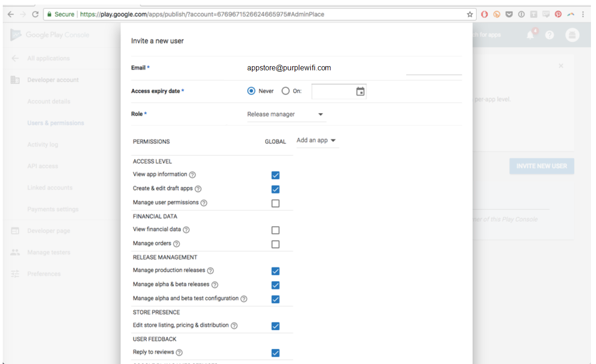
Task: Click help icon beside Manage production releases
Action: coord(210,271)
